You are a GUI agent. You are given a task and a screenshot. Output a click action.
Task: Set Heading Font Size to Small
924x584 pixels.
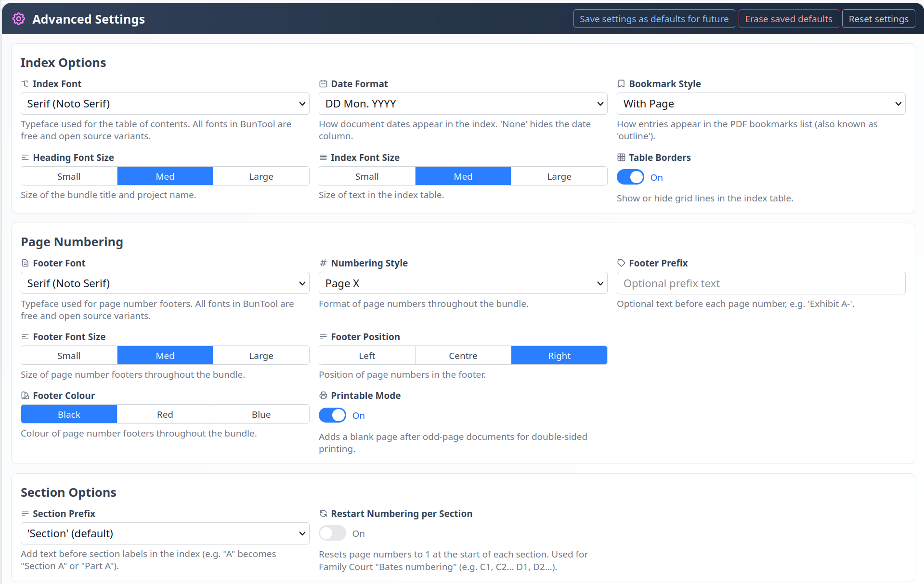click(69, 176)
